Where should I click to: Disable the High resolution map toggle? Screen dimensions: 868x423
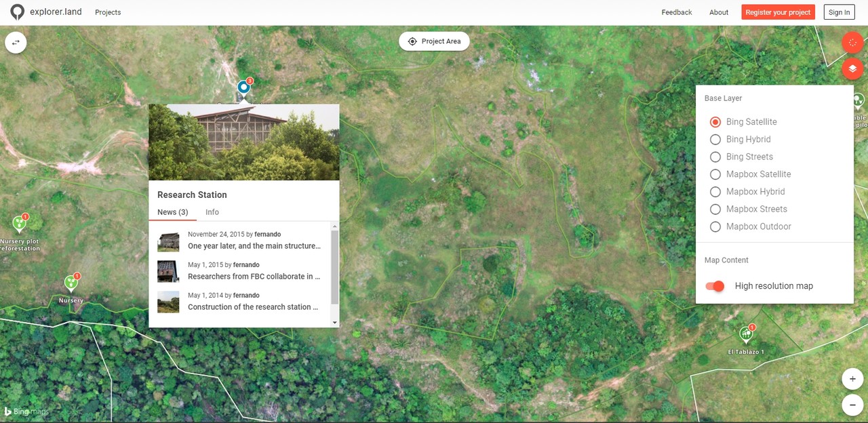[x=715, y=286]
